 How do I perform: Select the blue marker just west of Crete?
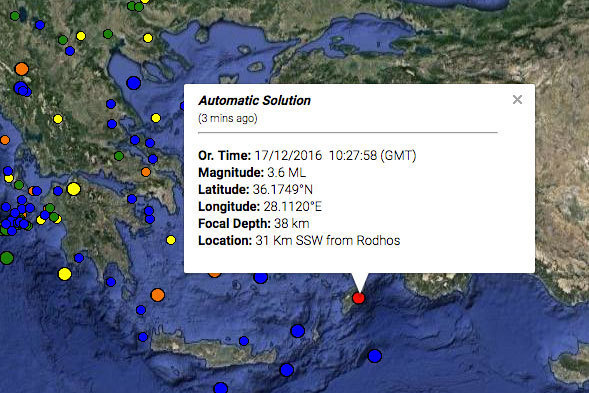(143, 337)
